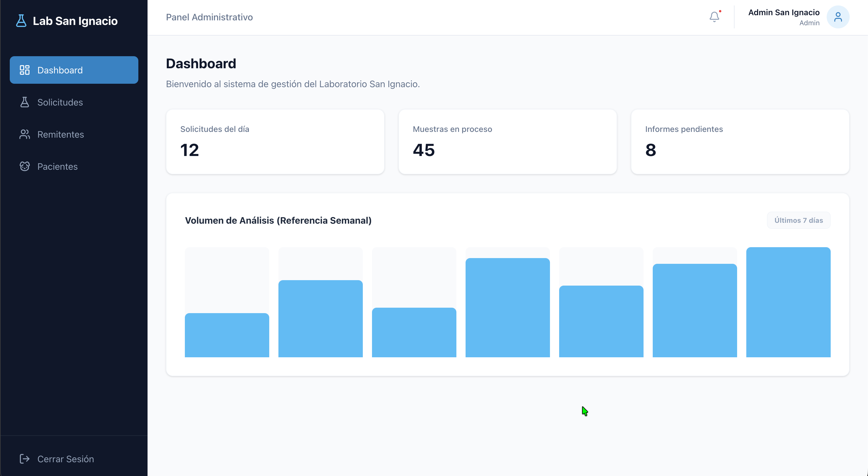Viewport: 868px width, 476px height.
Task: Click the Solicitudes flask icon
Action: [x=25, y=102]
